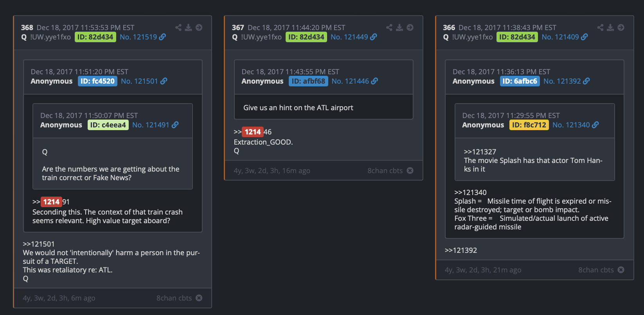Click link icon beside No. 121449

(373, 37)
